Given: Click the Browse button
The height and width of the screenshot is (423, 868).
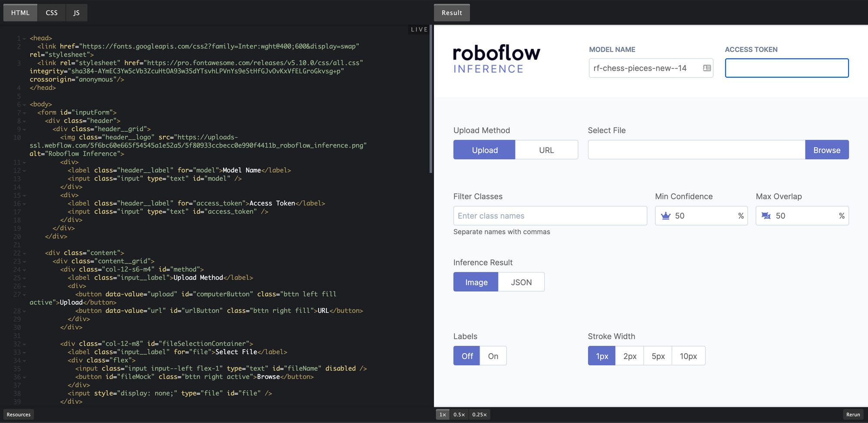Looking at the screenshot, I should coord(827,150).
